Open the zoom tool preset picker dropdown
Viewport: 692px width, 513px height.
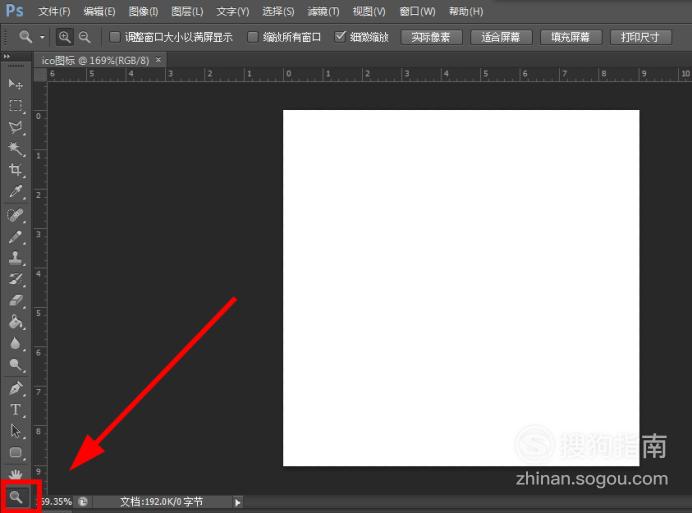(x=42, y=37)
